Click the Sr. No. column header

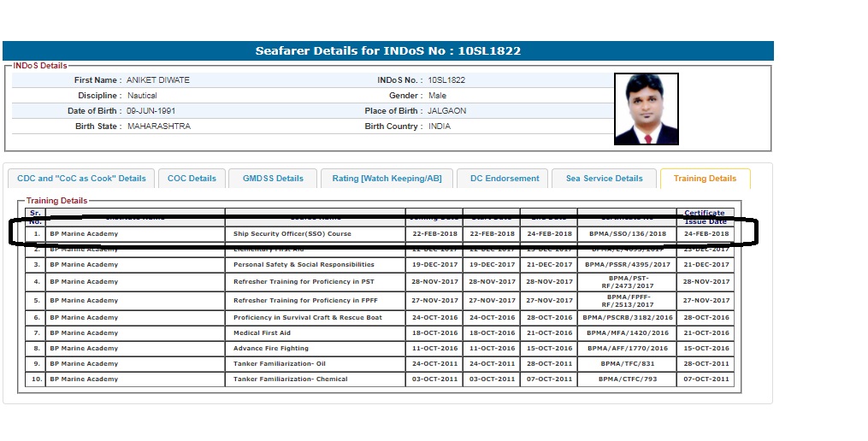35,217
